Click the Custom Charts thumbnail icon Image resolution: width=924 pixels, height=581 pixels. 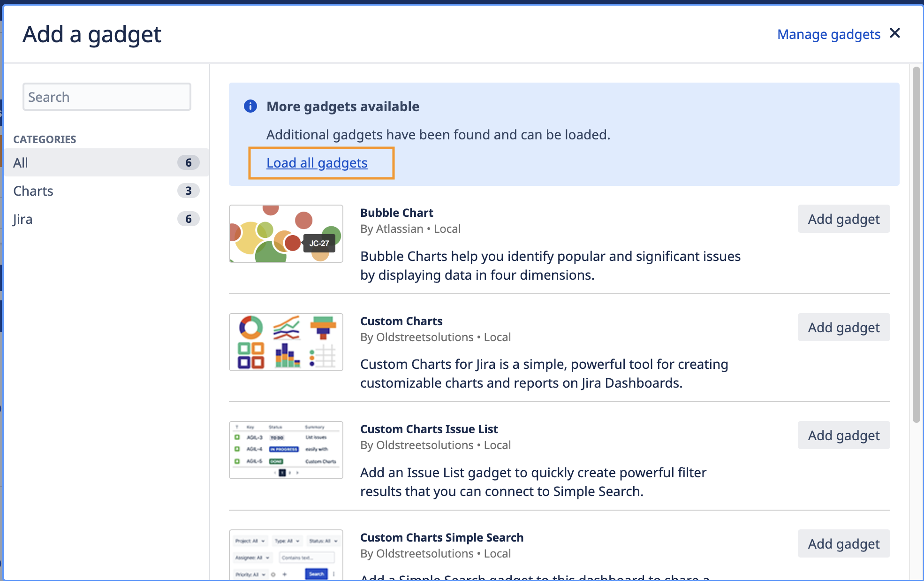tap(286, 342)
